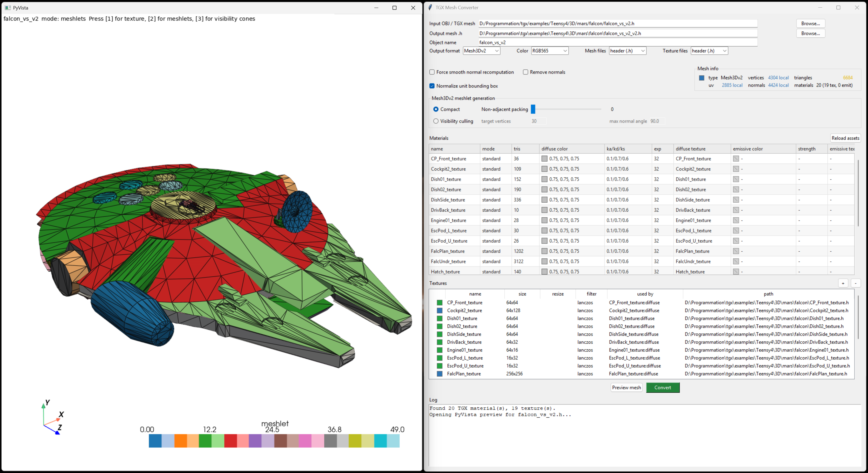Select the EscPod_U_texture row in Materials
Image resolution: width=868 pixels, height=473 pixels.
coord(642,241)
